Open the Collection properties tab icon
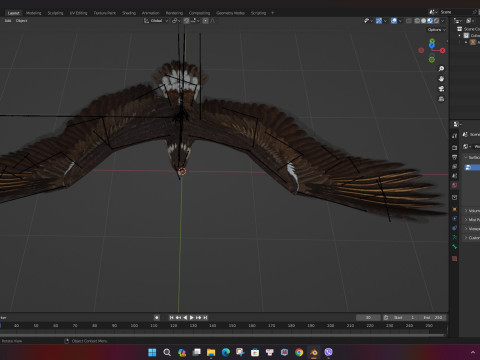Viewport: 480px width, 360px height. click(454, 197)
